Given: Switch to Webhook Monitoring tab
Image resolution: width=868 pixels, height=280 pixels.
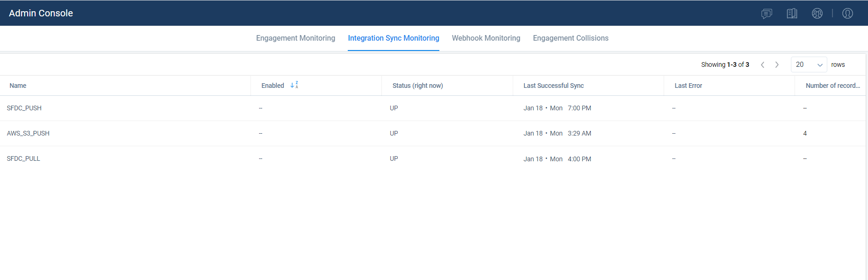Looking at the screenshot, I should tap(486, 38).
